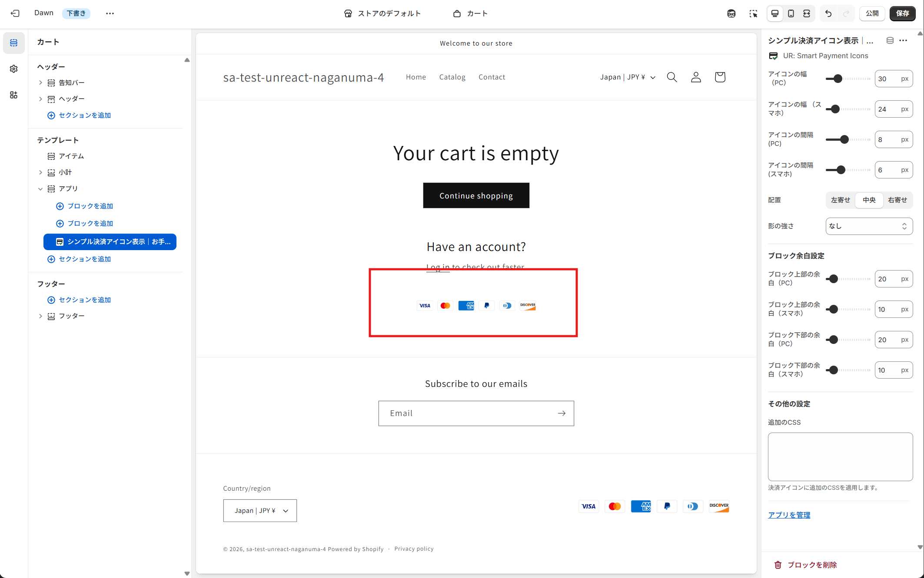Select the アイテム section in template

click(71, 156)
